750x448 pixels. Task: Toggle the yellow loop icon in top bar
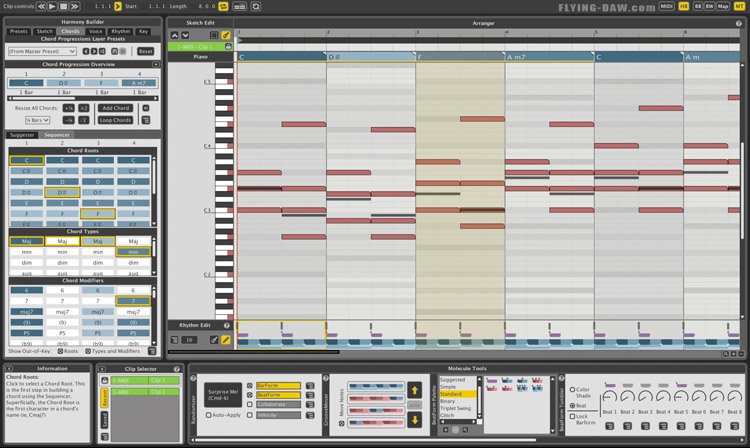[223, 6]
